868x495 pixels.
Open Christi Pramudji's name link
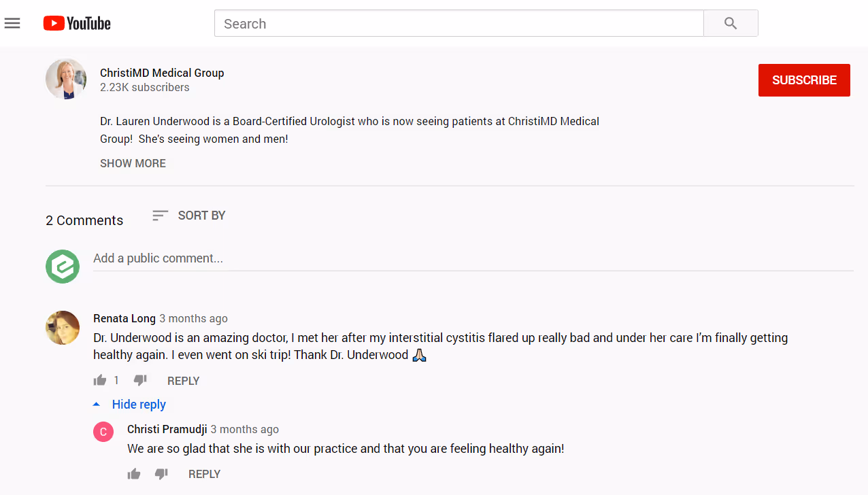(167, 429)
